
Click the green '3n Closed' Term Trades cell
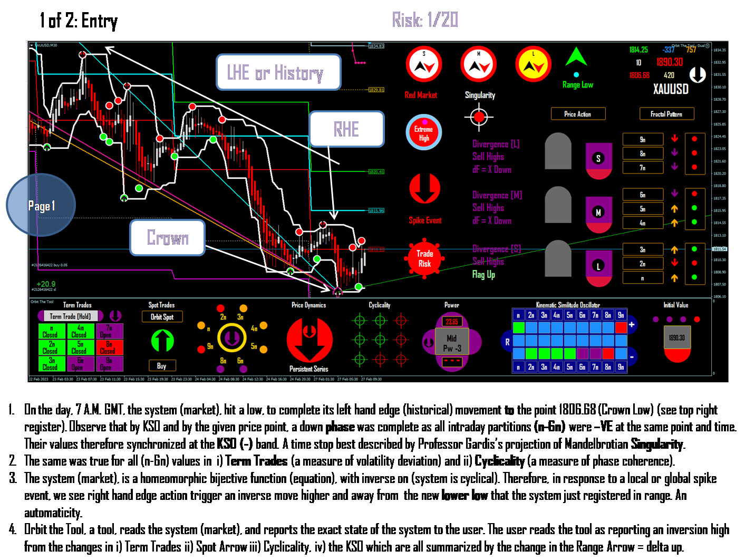tap(51, 364)
